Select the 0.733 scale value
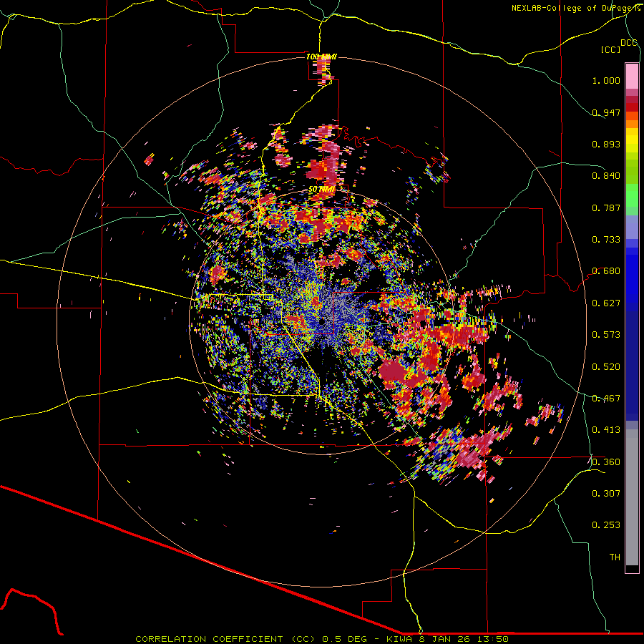Screen dimensions: 644x644 pos(606,240)
